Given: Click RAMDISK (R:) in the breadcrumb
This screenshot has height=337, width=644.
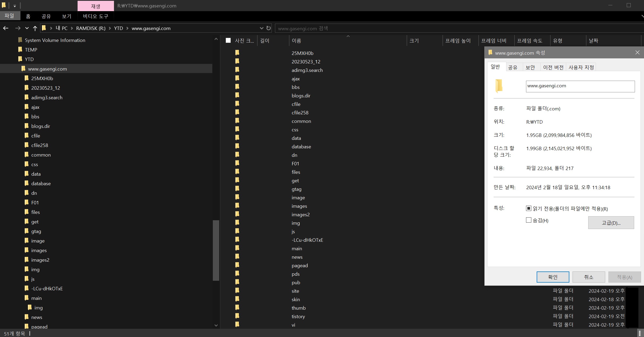Looking at the screenshot, I should point(91,28).
